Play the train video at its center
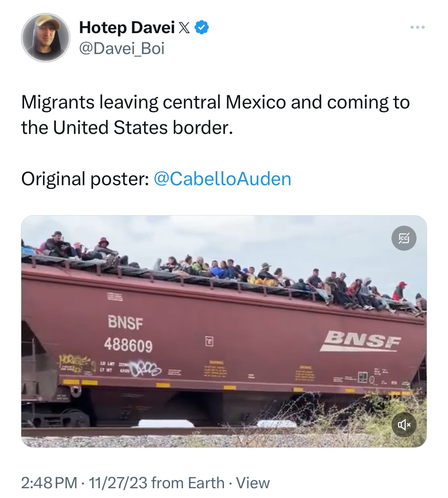Image resolution: width=448 pixels, height=498 pixels. click(224, 331)
